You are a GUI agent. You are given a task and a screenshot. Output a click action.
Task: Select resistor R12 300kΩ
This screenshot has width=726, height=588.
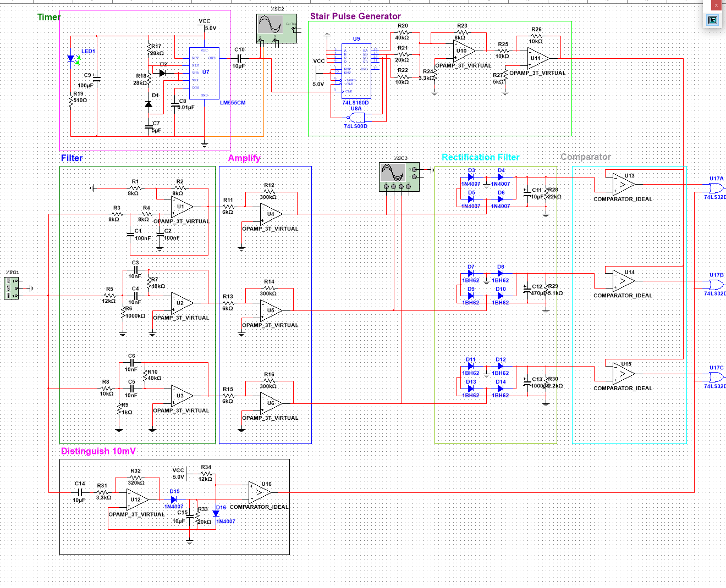point(269,192)
